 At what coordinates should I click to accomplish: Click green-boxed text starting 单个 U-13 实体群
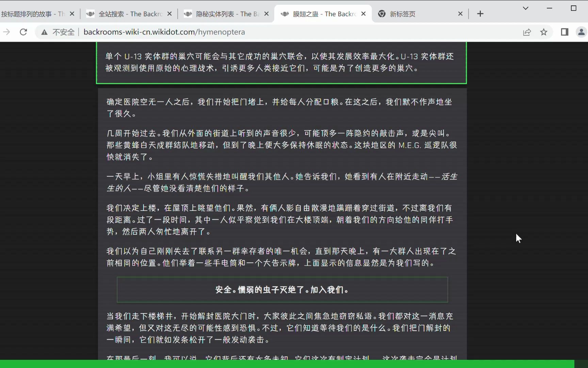[280, 62]
